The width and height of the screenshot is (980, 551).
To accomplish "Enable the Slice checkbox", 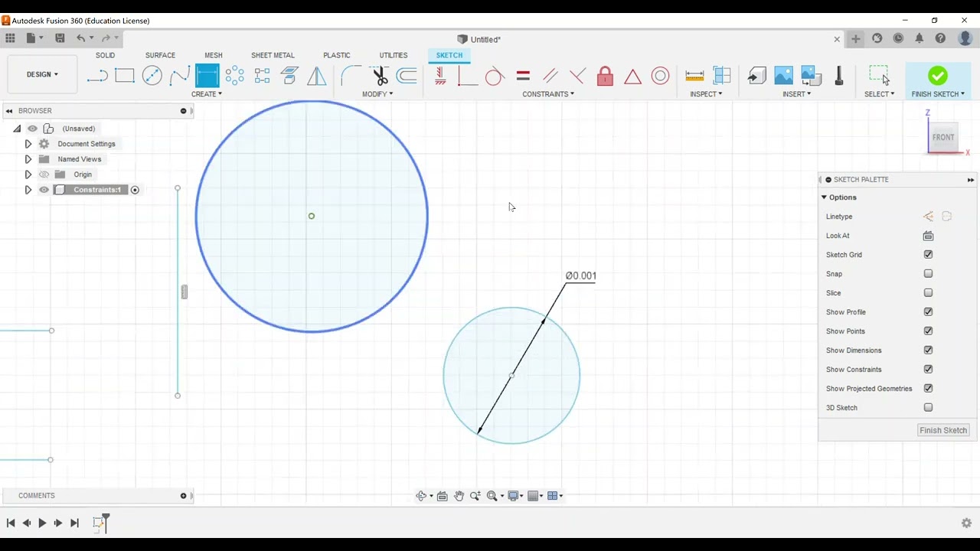I will point(928,293).
